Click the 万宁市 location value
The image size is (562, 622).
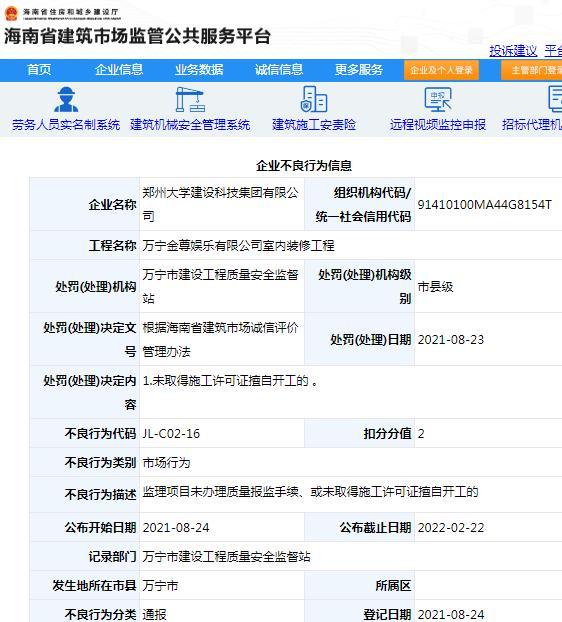click(160, 586)
